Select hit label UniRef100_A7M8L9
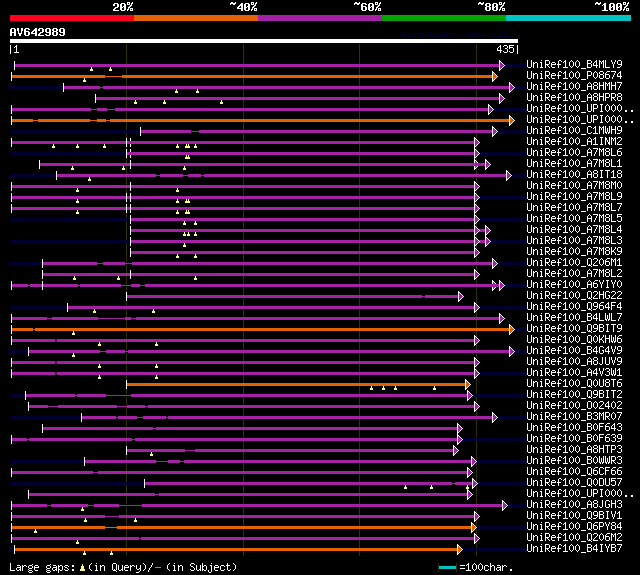Image resolution: width=640 pixels, height=575 pixels. (574, 197)
